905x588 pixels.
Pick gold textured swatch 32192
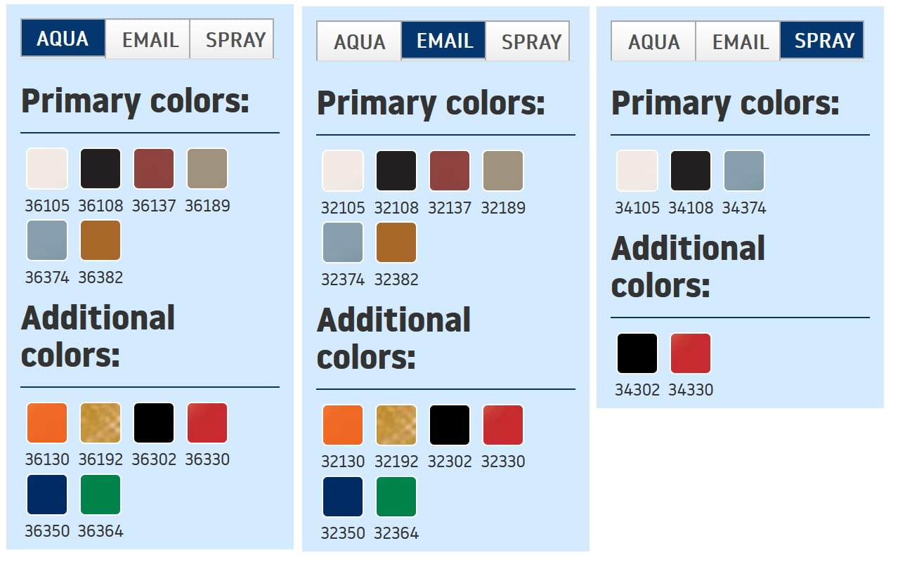pyautogui.click(x=396, y=425)
